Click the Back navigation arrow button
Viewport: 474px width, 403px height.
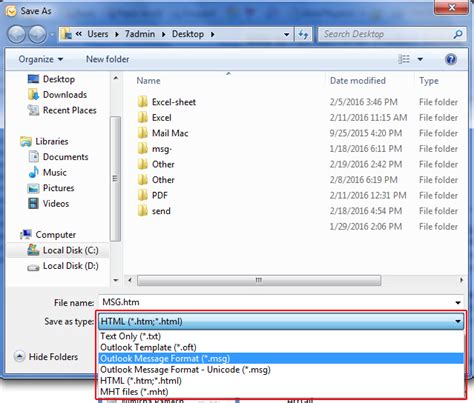[x=16, y=34]
